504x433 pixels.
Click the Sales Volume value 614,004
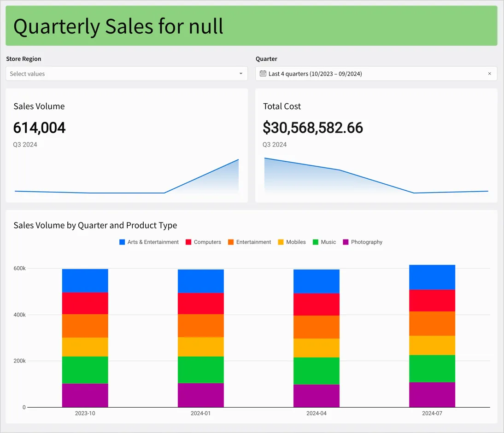point(40,128)
